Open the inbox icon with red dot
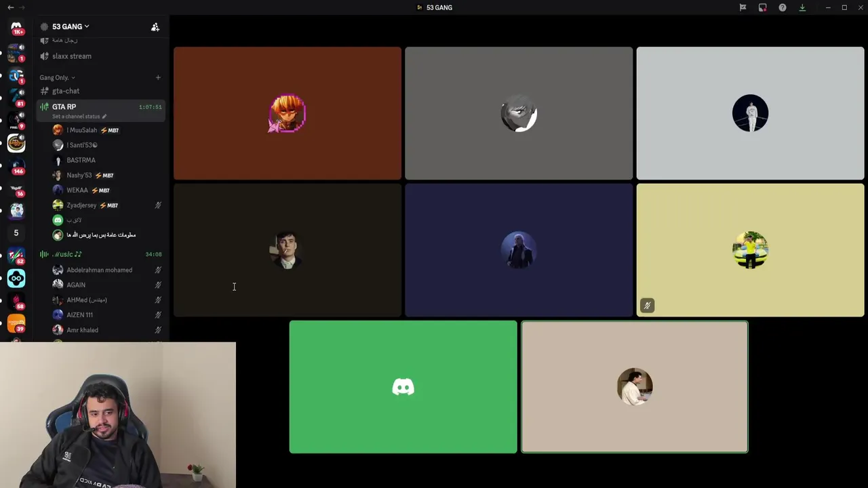 (x=762, y=7)
